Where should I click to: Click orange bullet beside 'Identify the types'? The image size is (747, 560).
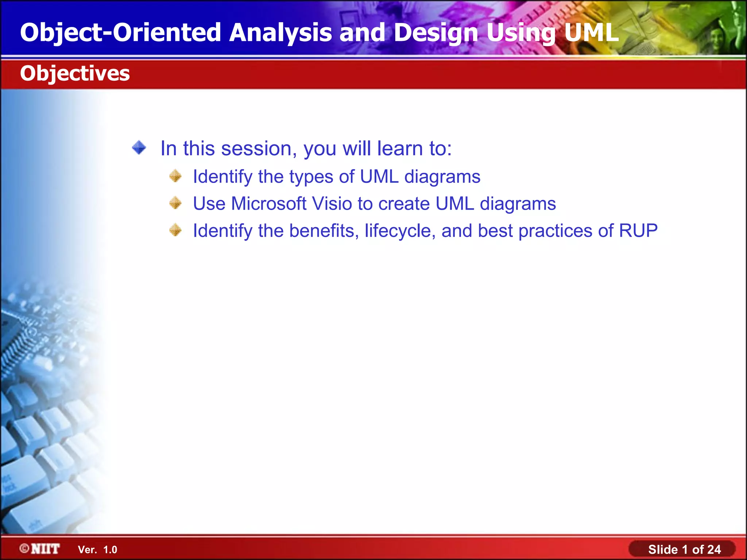175,176
